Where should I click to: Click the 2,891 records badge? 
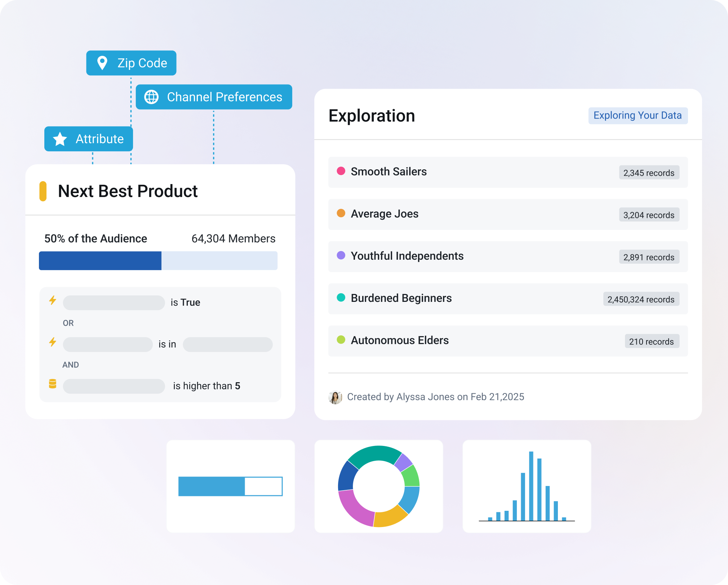[x=649, y=257]
